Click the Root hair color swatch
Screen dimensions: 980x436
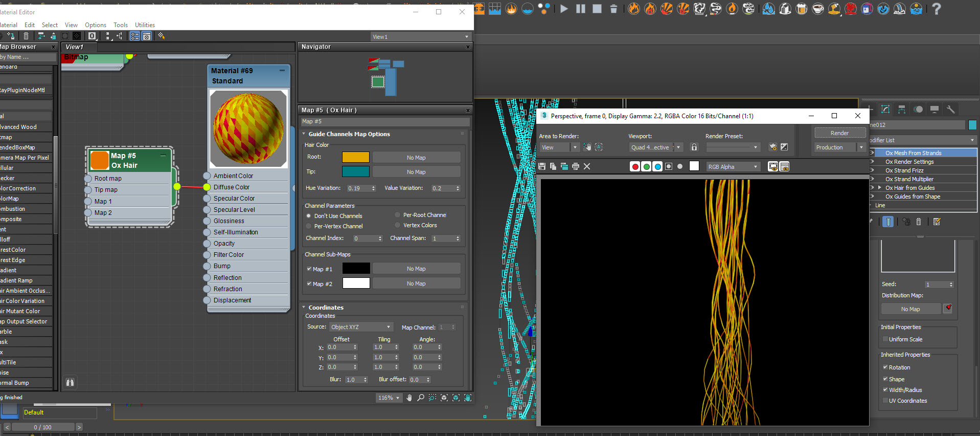click(355, 157)
